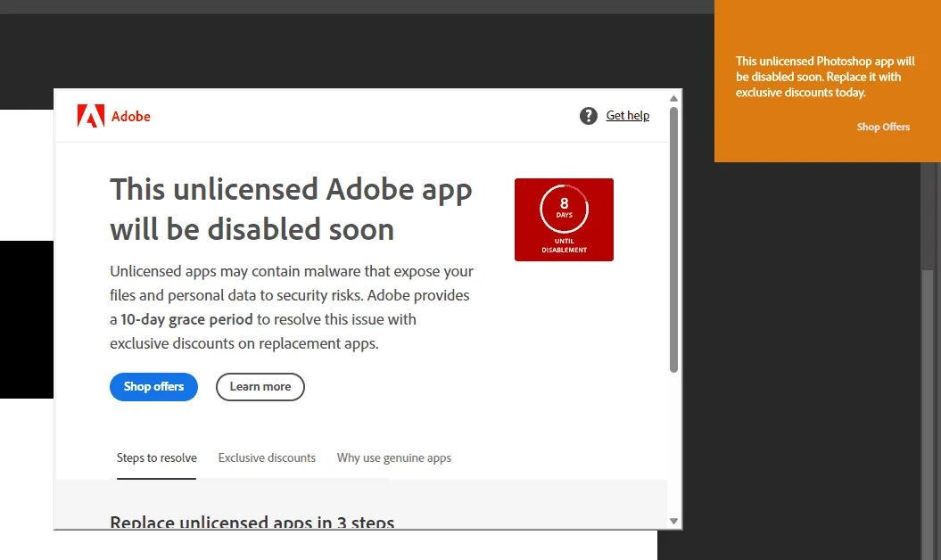
Task: Click the dialog scrollbar up arrow
Action: (674, 98)
